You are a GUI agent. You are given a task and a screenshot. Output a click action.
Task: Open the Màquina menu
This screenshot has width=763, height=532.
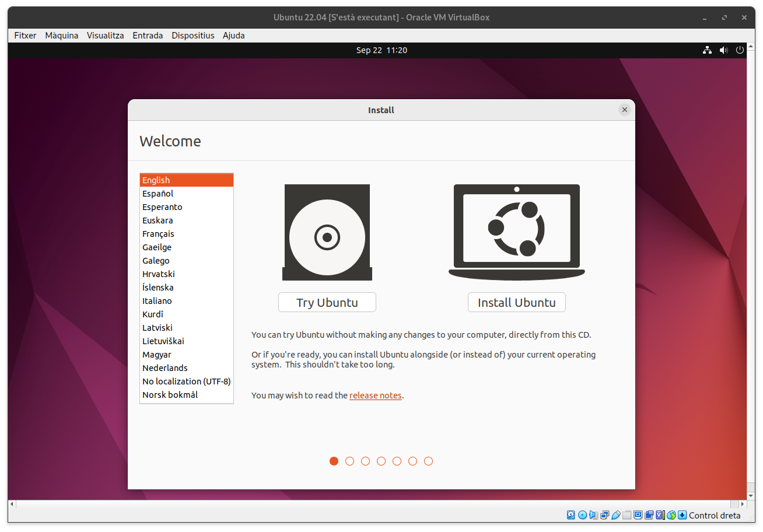pyautogui.click(x=61, y=36)
